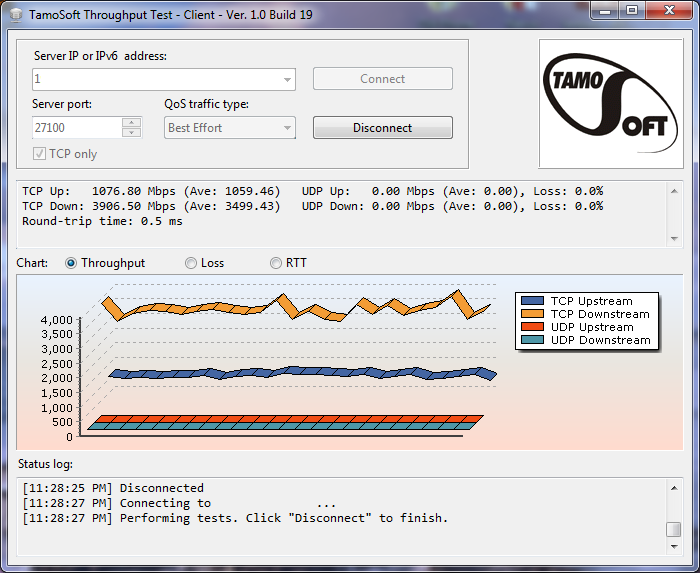Click the orange TCP Downstream chart line
The width and height of the screenshot is (700, 573).
pyautogui.click(x=296, y=306)
